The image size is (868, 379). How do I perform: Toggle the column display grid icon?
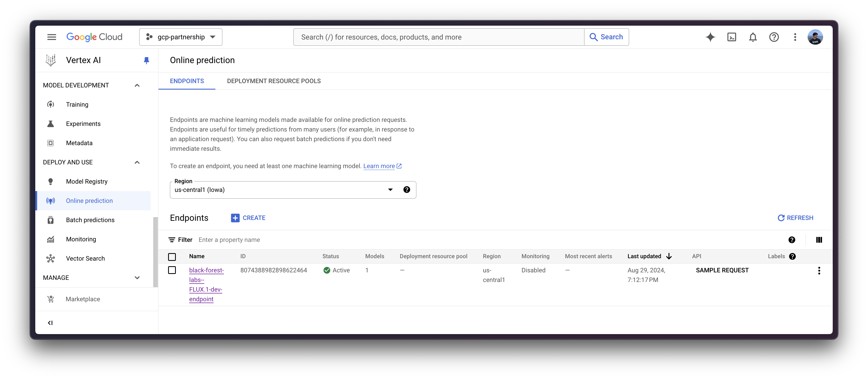pos(819,239)
